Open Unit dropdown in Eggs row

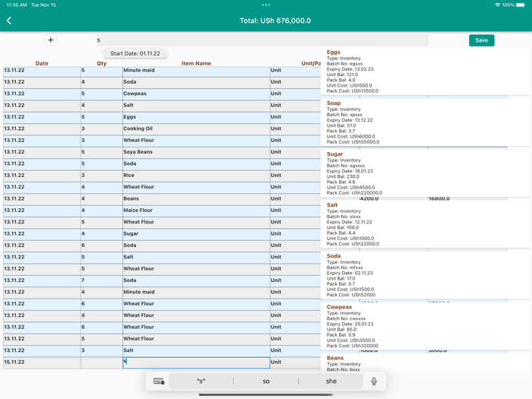[295, 117]
